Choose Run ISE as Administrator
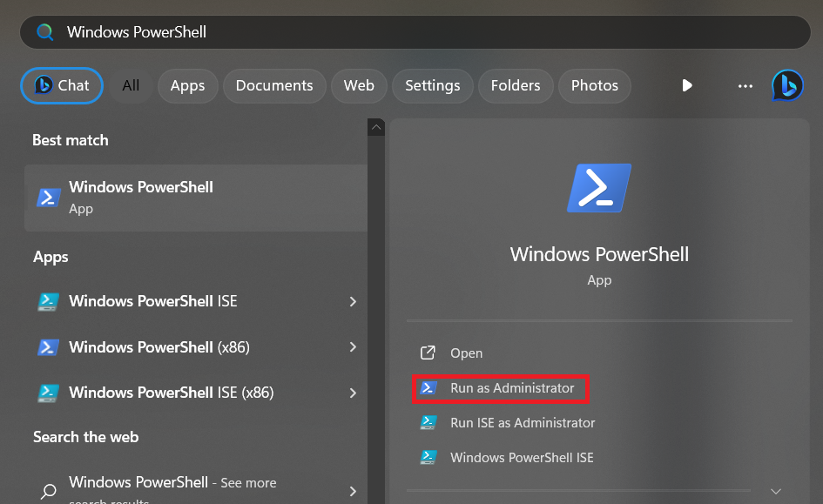The height and width of the screenshot is (504, 823). click(522, 423)
